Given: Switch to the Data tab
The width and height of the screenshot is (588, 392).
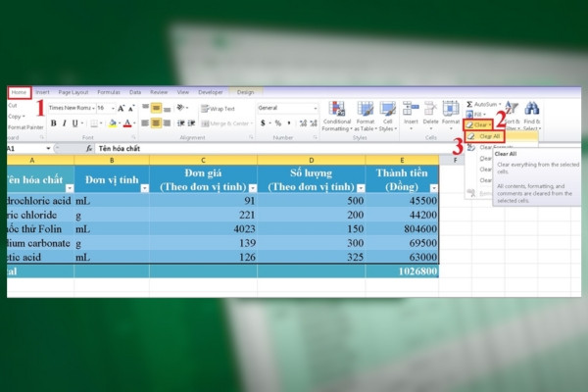Looking at the screenshot, I should 135,92.
